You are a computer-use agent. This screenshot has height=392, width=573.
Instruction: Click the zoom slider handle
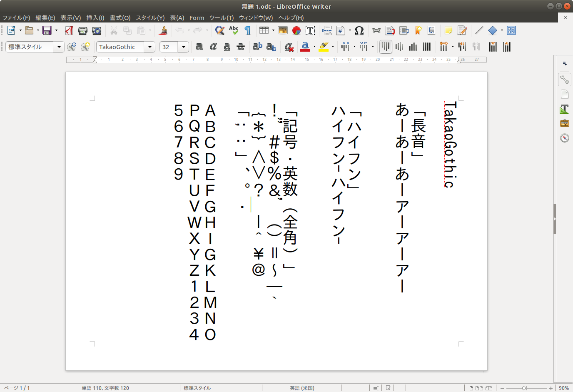pos(524,388)
